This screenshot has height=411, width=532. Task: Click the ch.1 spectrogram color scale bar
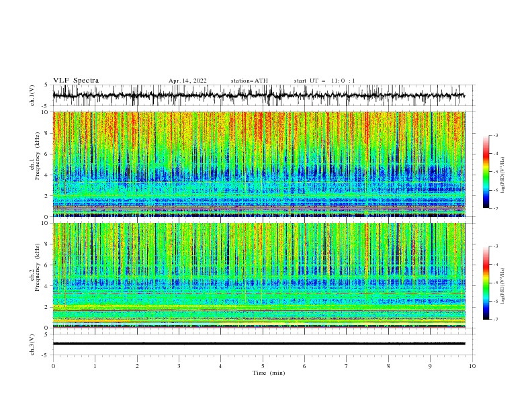click(x=486, y=172)
